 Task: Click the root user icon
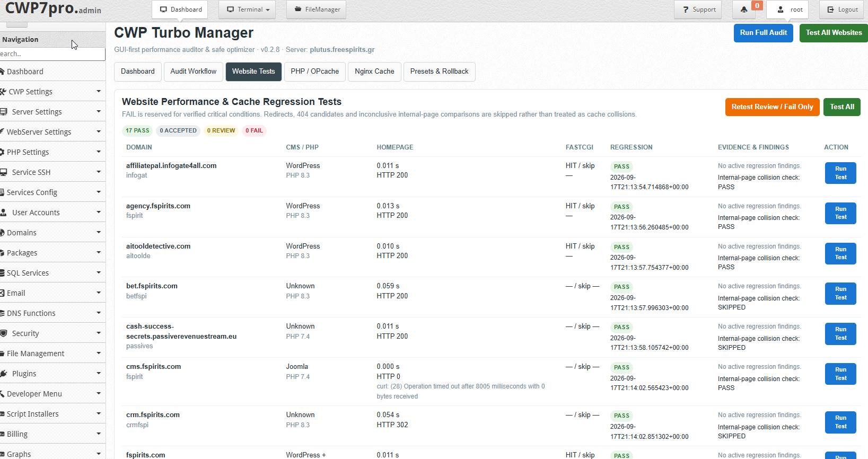tap(781, 10)
